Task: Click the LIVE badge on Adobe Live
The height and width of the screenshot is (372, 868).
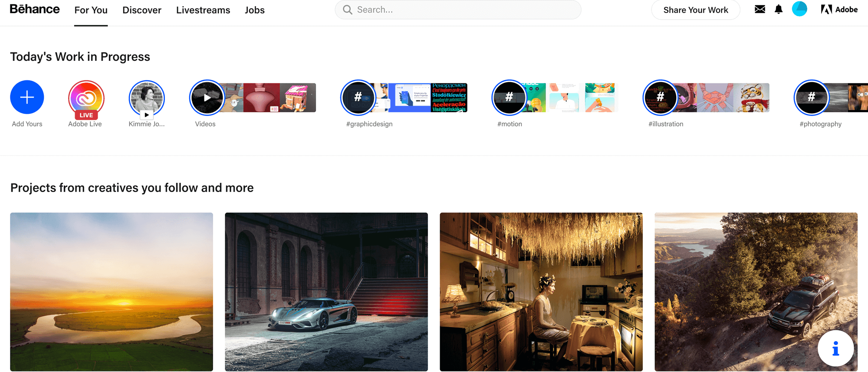Action: tap(86, 115)
